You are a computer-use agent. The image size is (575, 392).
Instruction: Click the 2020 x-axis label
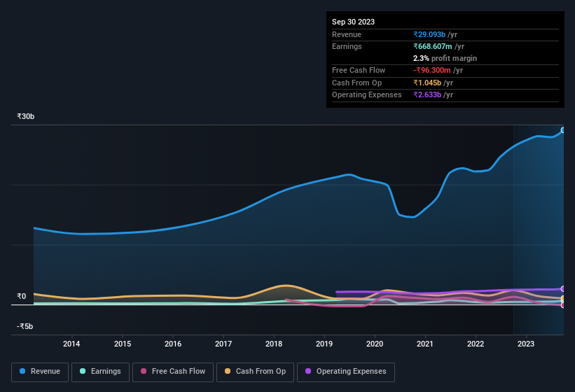[375, 344]
